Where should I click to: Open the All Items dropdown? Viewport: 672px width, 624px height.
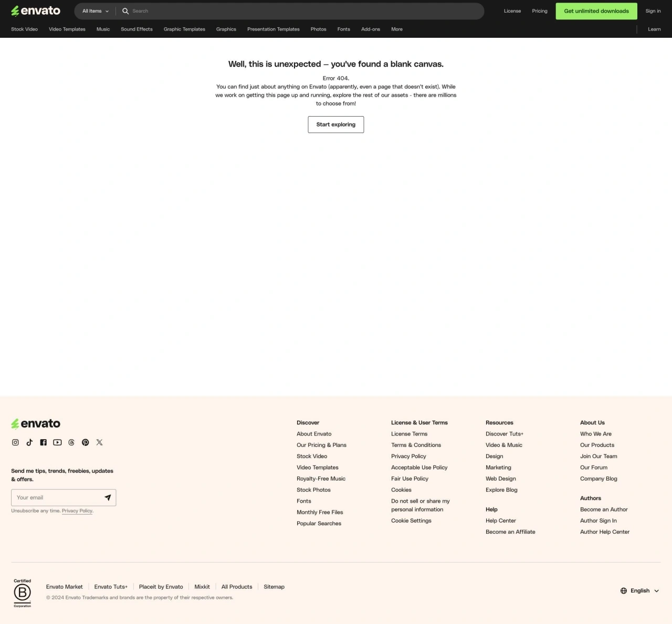point(96,11)
